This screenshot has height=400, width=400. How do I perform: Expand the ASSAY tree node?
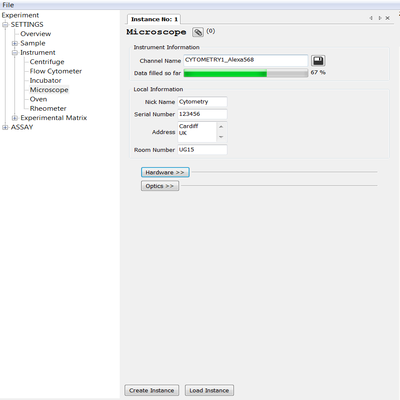tap(5, 127)
